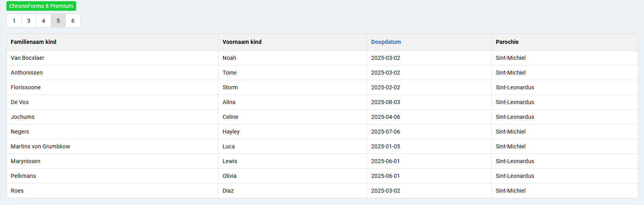Sort table by Doopdatum column
This screenshot has width=644, height=205.
[386, 42]
